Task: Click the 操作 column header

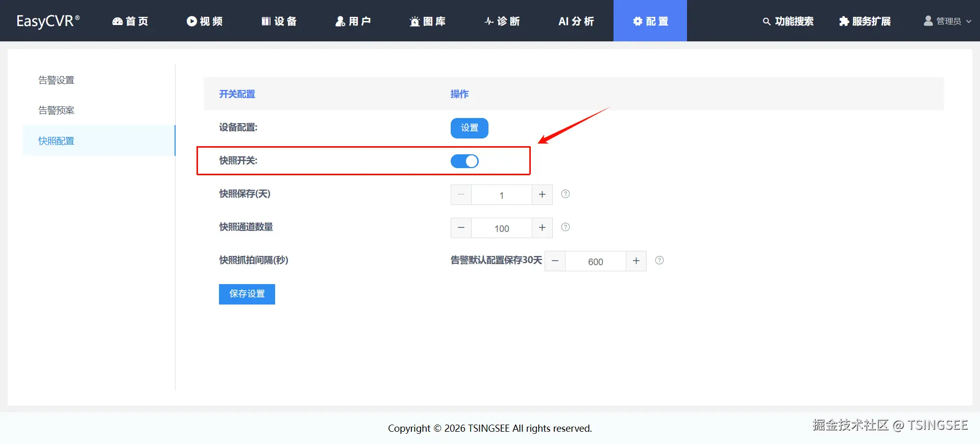Action: [459, 94]
